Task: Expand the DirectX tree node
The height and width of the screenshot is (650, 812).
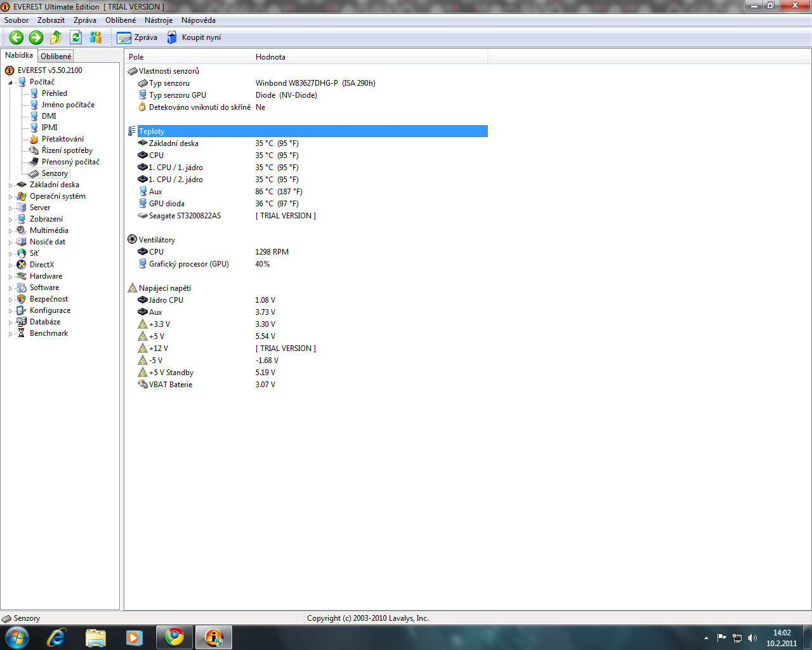Action: [11, 265]
